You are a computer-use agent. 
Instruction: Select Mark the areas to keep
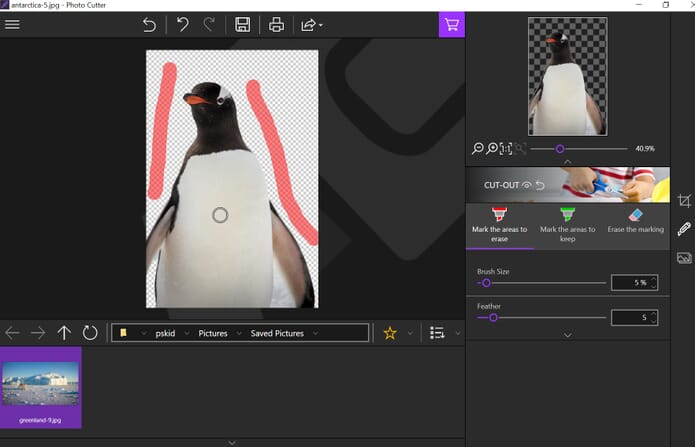pos(567,225)
